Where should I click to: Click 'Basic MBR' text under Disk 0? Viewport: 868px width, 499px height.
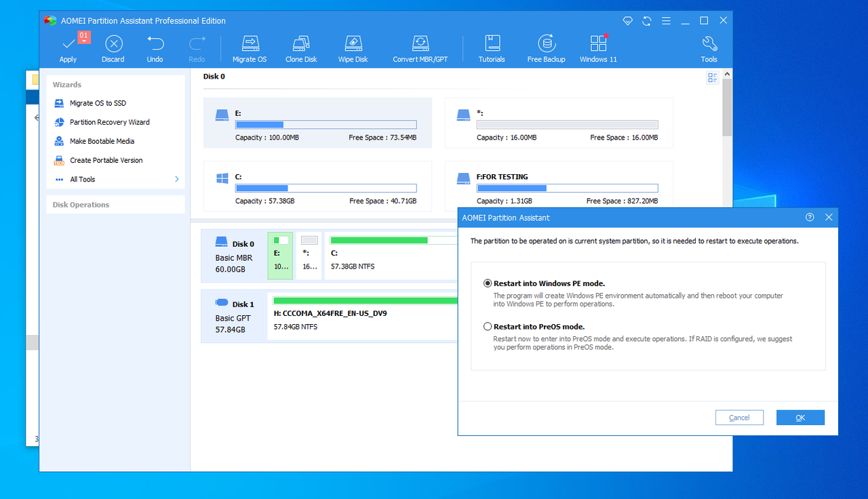234,258
